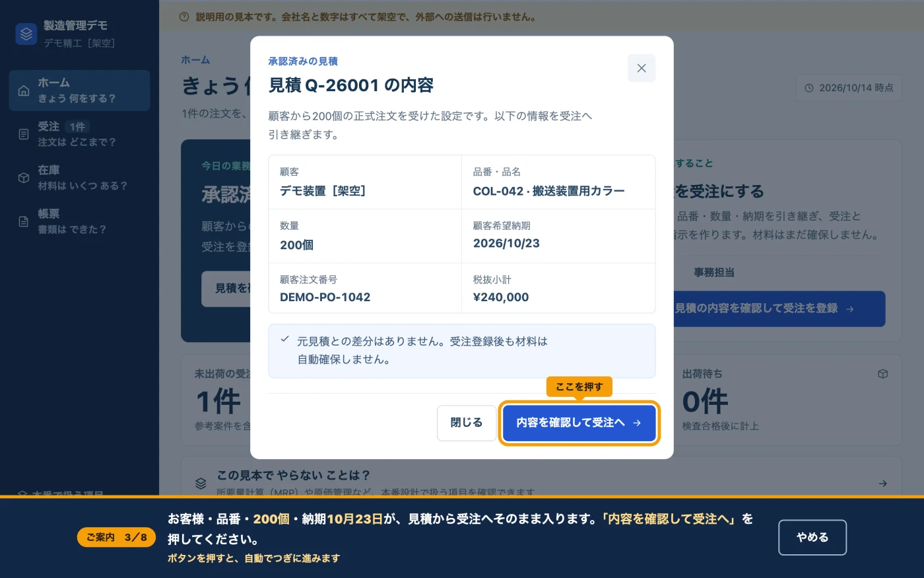This screenshot has height=578, width=924.
Task: Click the 事務担当 label behind the dialog
Action: (x=714, y=272)
